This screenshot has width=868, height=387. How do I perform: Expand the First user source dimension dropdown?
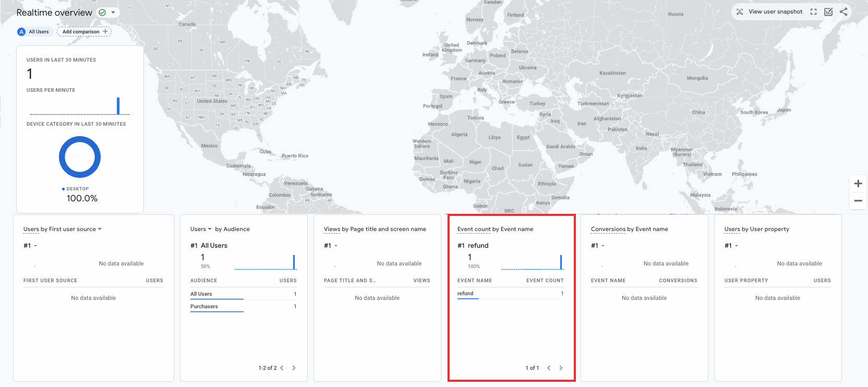(100, 229)
